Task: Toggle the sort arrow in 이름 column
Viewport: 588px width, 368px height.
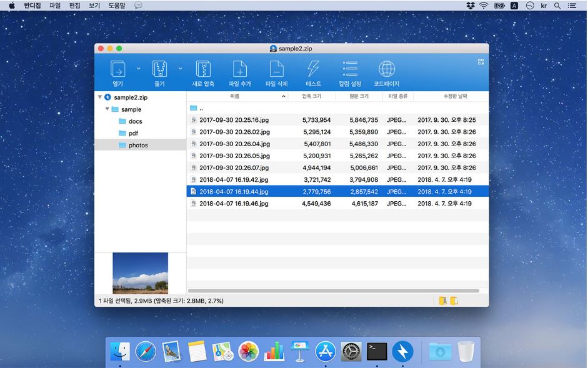Action: (x=284, y=96)
